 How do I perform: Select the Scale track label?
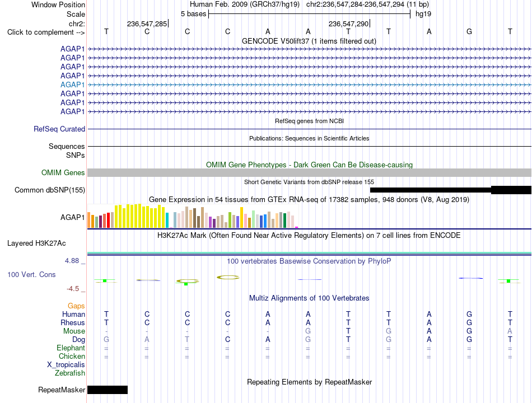coord(76,14)
